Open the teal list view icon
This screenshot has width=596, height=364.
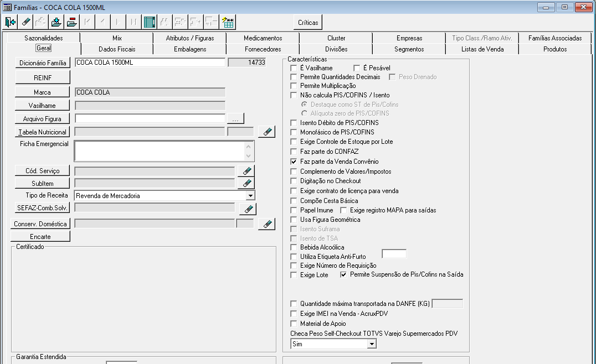coord(150,22)
